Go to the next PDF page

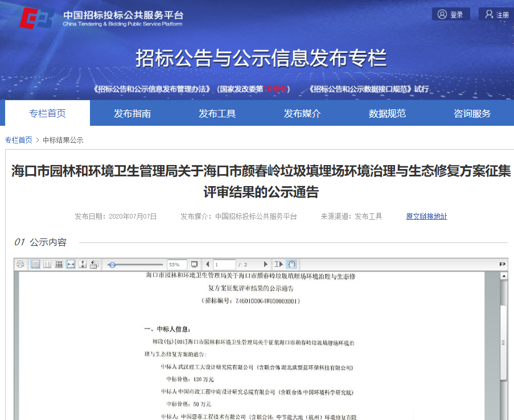coord(265,264)
